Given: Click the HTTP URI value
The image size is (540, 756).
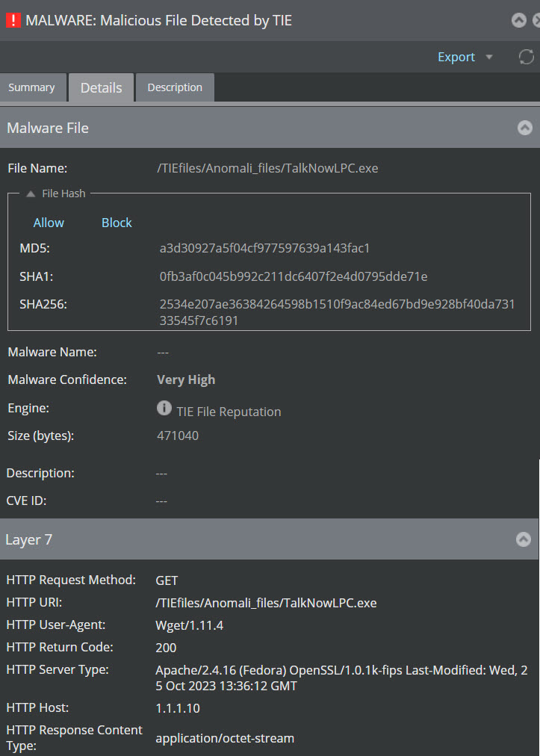Looking at the screenshot, I should [x=266, y=603].
